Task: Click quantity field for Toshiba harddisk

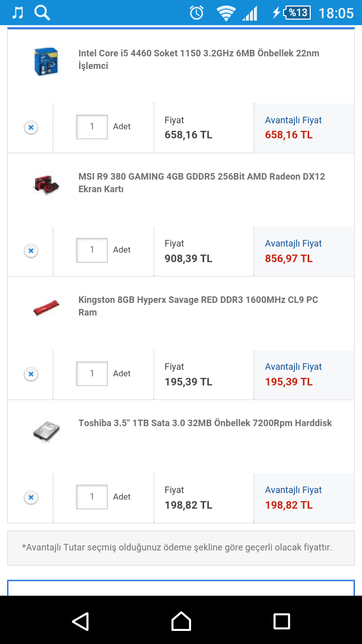Action: click(92, 497)
